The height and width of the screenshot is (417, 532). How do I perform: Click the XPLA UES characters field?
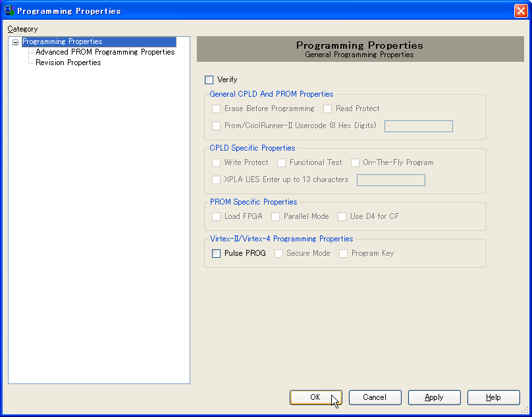390,180
